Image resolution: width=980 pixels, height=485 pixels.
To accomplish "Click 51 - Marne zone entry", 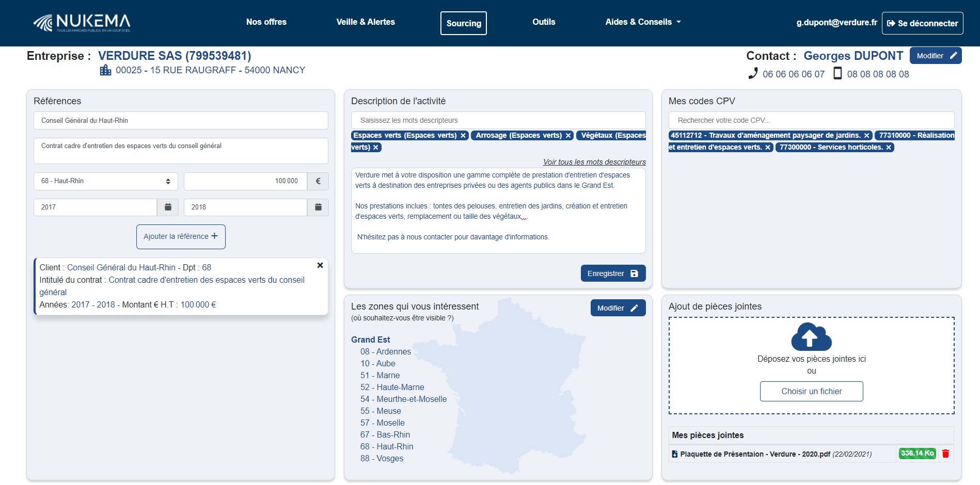I will [380, 376].
